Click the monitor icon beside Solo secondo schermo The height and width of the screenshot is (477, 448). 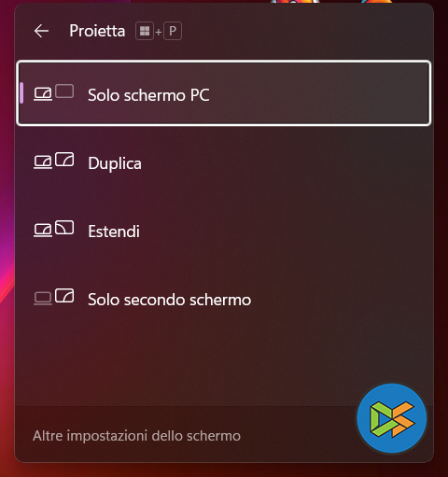[64, 296]
